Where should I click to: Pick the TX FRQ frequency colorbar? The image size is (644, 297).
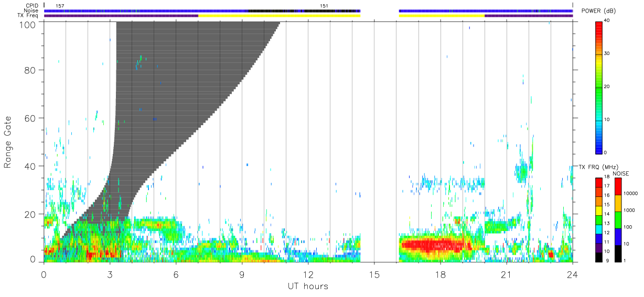(599, 219)
